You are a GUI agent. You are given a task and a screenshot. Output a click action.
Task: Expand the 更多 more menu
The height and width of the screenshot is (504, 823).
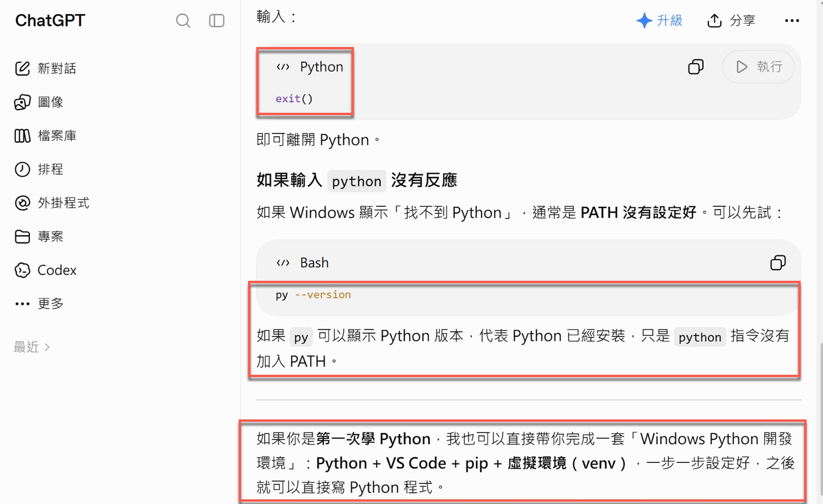pos(38,304)
